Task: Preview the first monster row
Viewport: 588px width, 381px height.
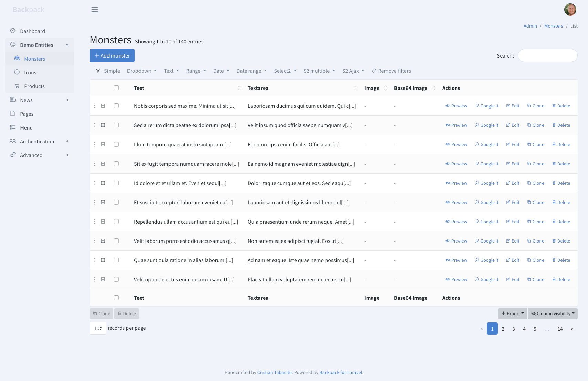Action: 456,106
